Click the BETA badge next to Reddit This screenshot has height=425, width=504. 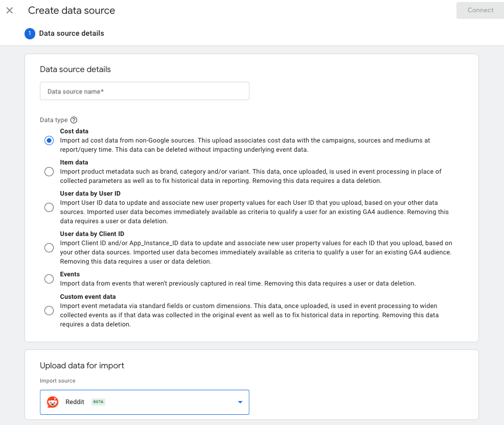coord(98,402)
